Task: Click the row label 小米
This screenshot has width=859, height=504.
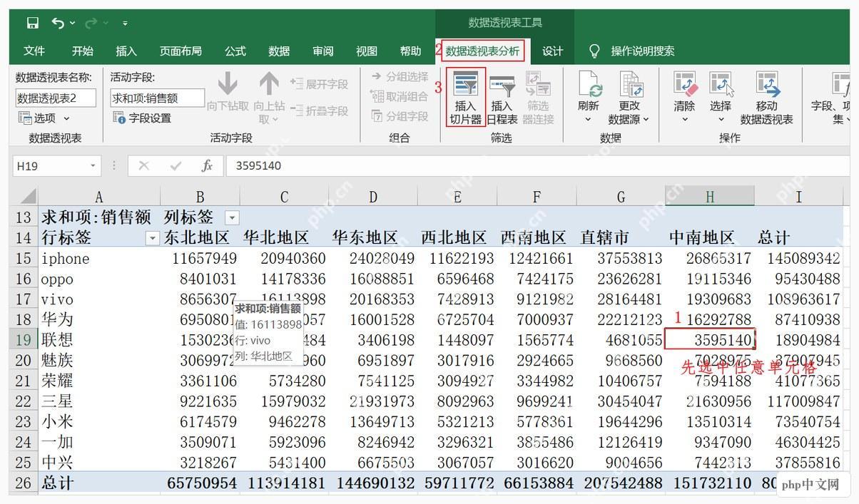Action: tap(99, 421)
